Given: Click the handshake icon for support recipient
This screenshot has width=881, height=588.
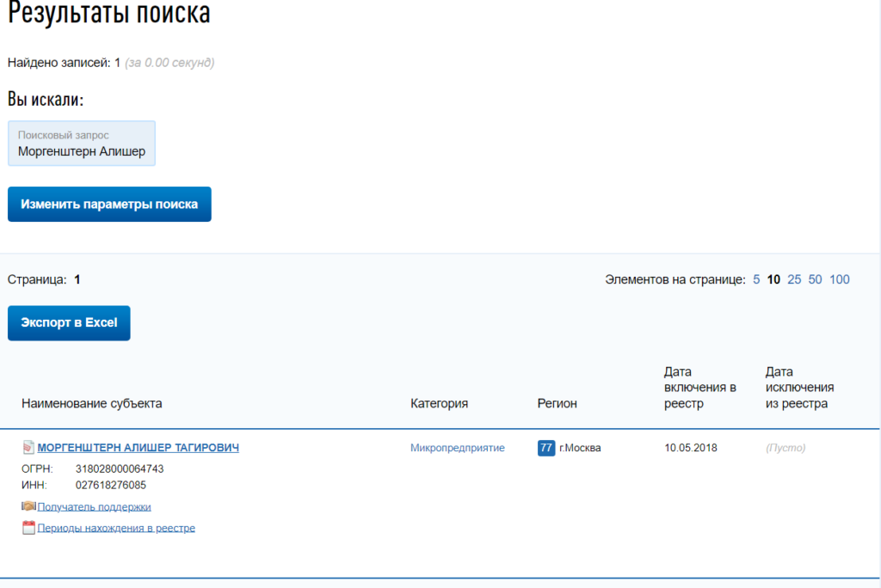Looking at the screenshot, I should click(28, 506).
